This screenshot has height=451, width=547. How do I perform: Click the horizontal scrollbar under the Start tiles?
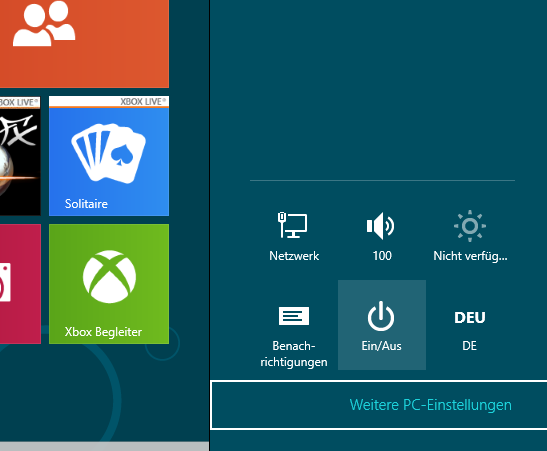pos(104,446)
